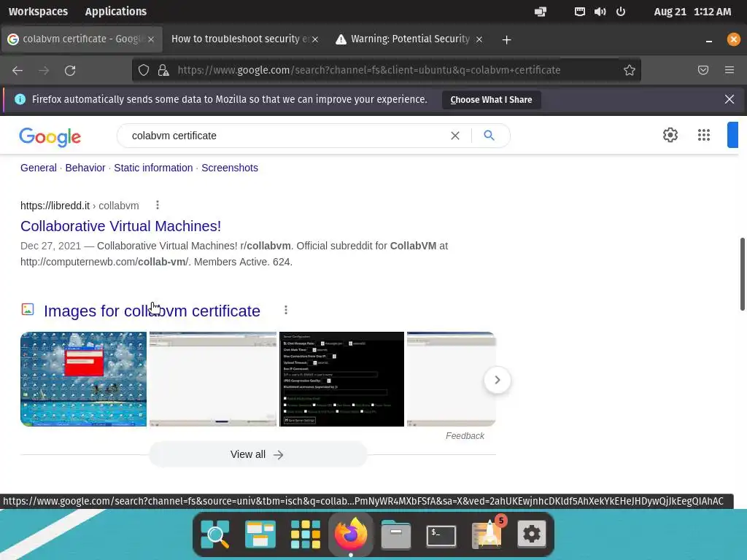Follow the Behavior sitelink

click(85, 168)
